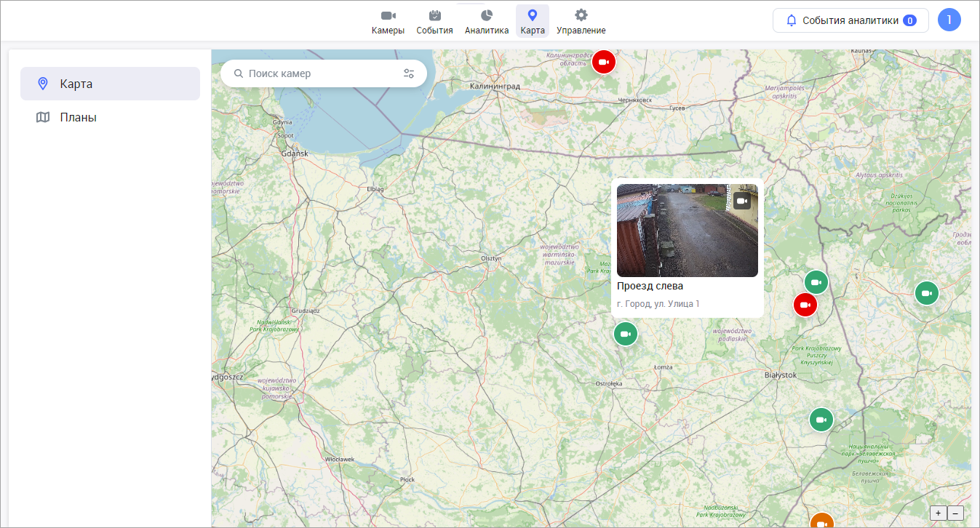
Task: Zoom out the map with minus button
Action: 955,513
